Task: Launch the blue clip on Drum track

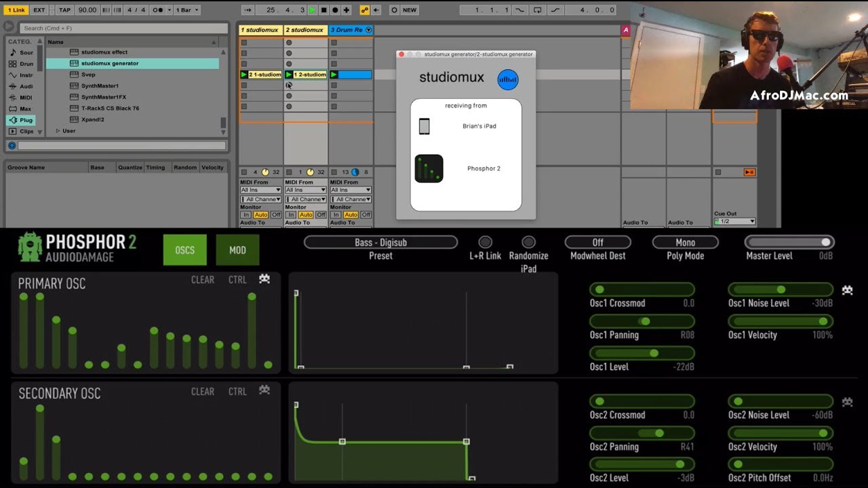Action: tap(333, 75)
